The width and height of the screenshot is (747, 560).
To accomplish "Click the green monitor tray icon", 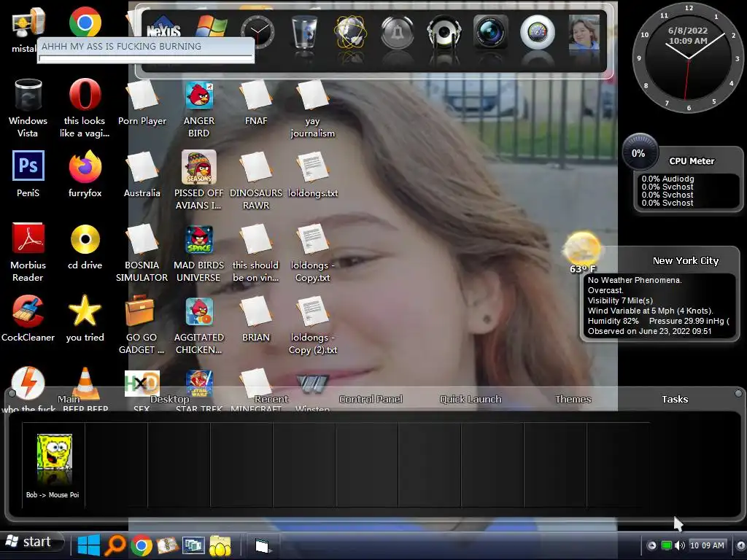I will 667,545.
